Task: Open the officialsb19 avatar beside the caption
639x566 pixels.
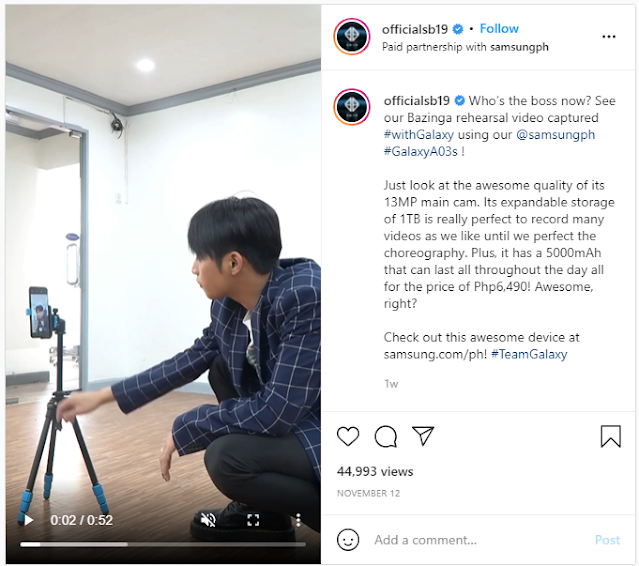Action: [x=352, y=107]
